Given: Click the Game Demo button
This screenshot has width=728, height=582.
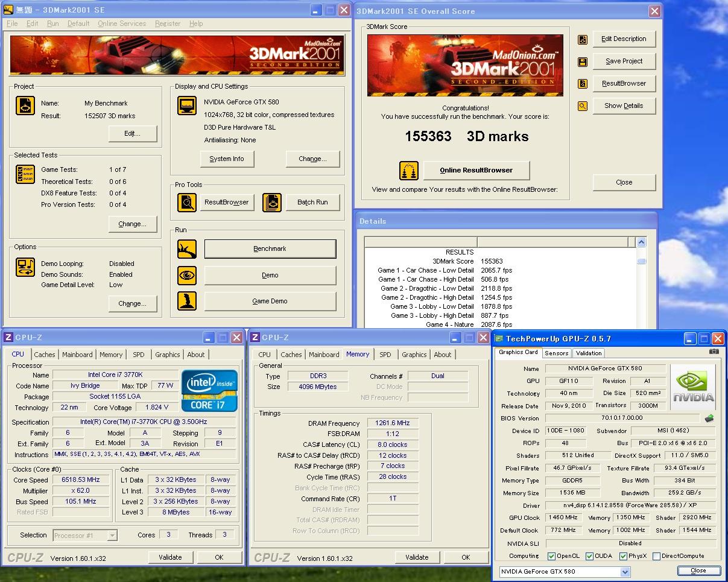Looking at the screenshot, I should click(x=270, y=302).
